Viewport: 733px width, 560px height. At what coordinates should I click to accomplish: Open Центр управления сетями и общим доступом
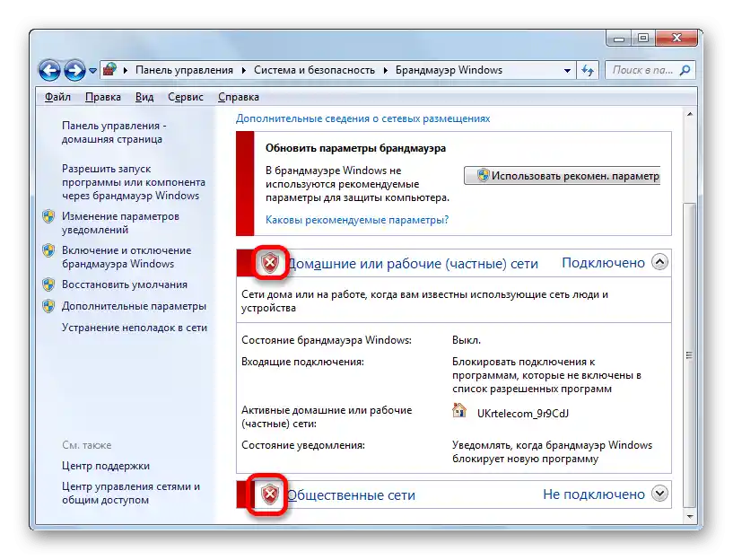tap(131, 494)
